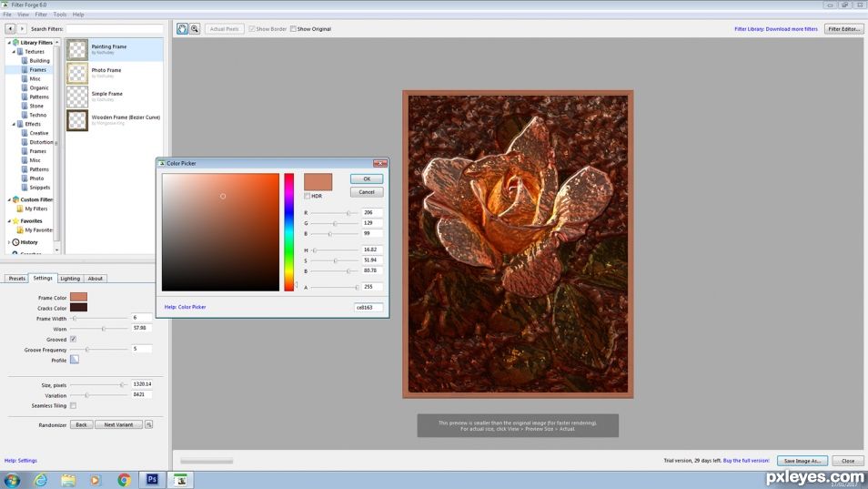
Task: Click the vertical hue strip
Action: tap(289, 232)
